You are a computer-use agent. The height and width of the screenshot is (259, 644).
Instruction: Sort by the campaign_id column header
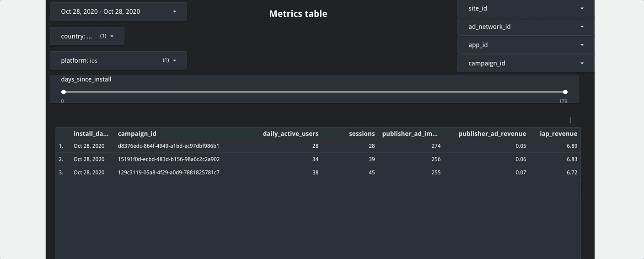tap(137, 134)
